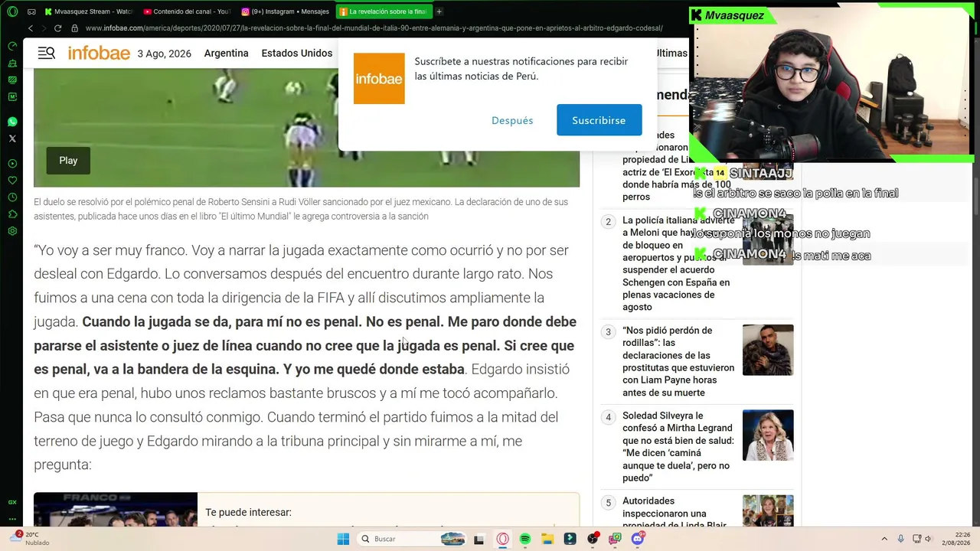Open Soledad Silveyra article thumbnail
The width and height of the screenshot is (980, 551).
pos(768,435)
